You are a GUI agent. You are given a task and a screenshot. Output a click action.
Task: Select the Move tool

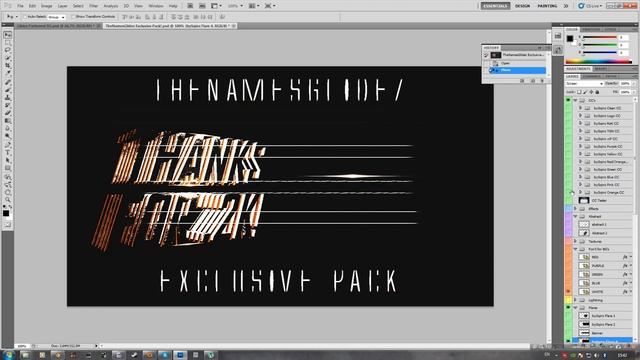point(7,35)
